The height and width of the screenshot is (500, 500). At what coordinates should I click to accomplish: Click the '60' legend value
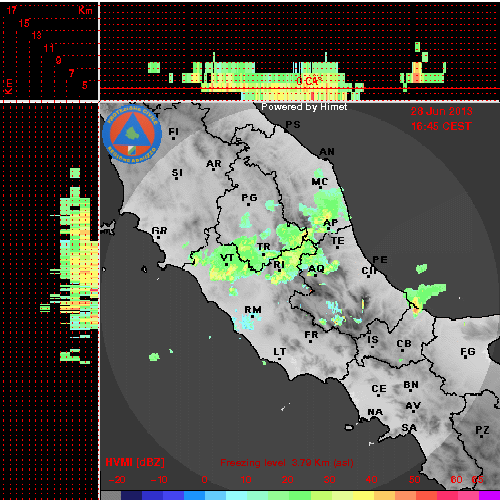(456, 480)
